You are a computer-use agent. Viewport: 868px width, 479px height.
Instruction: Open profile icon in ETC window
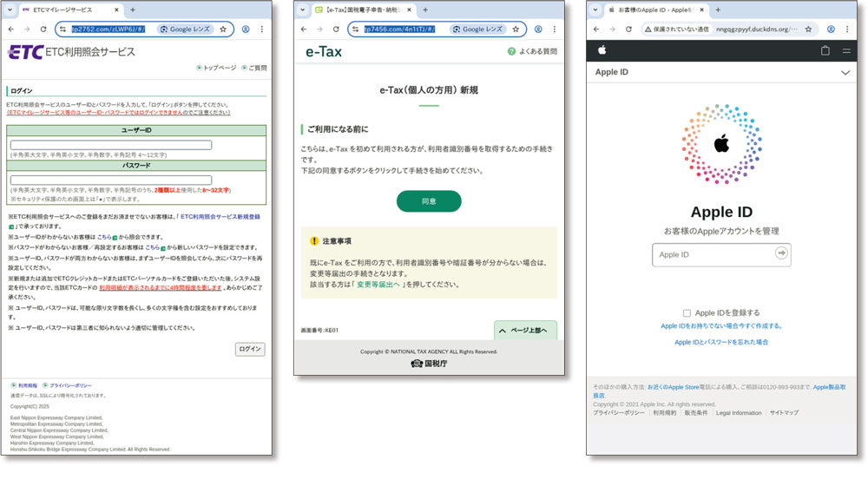(x=246, y=30)
